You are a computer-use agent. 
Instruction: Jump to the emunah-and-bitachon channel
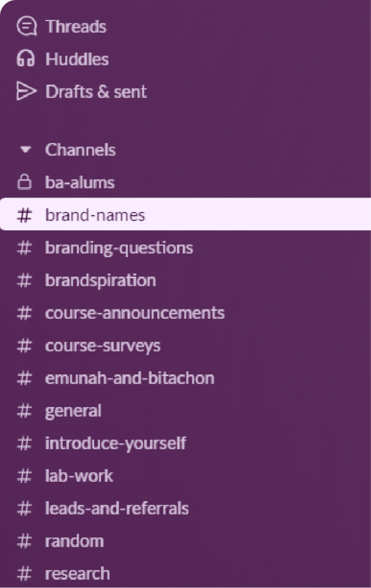[130, 378]
